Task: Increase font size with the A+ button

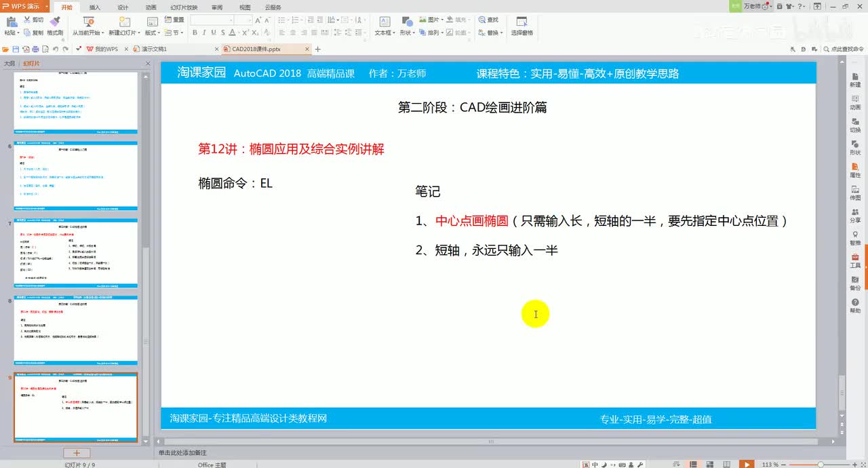Action: pos(258,20)
